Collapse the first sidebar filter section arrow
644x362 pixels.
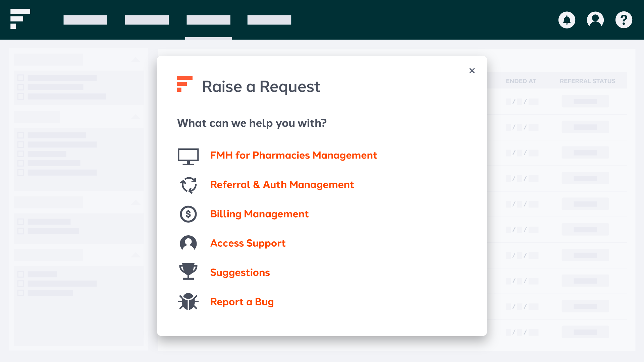click(136, 60)
